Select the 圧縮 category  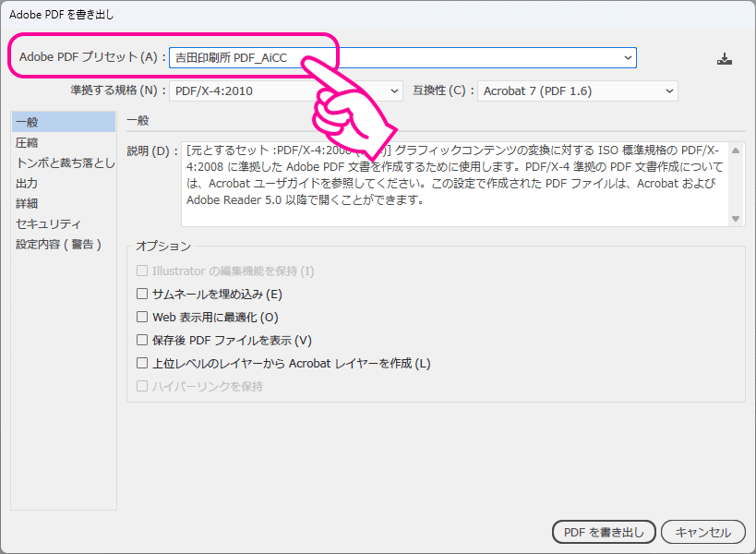click(x=64, y=143)
